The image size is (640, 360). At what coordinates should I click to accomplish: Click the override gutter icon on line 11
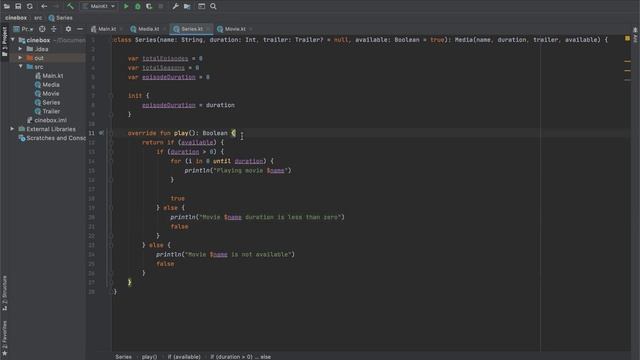101,133
